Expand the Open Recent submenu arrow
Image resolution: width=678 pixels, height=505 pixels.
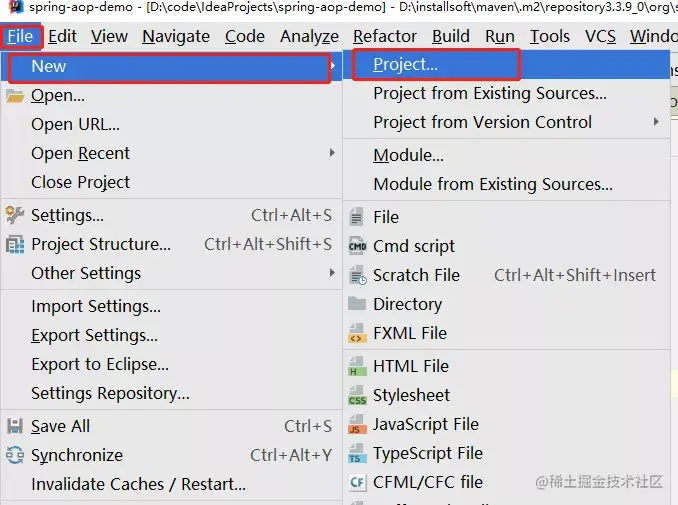(x=332, y=153)
